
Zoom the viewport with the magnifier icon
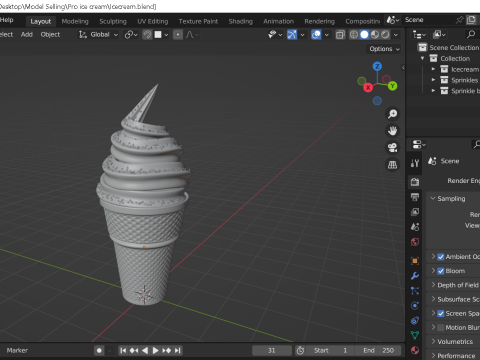(392, 114)
